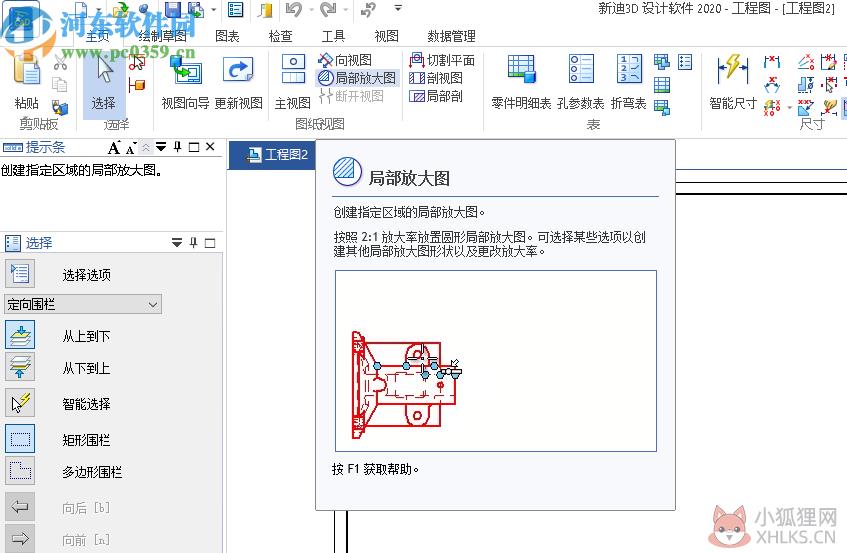The width and height of the screenshot is (847, 553).
Task: Switch to the 视图 ribbon tab
Action: [x=386, y=36]
